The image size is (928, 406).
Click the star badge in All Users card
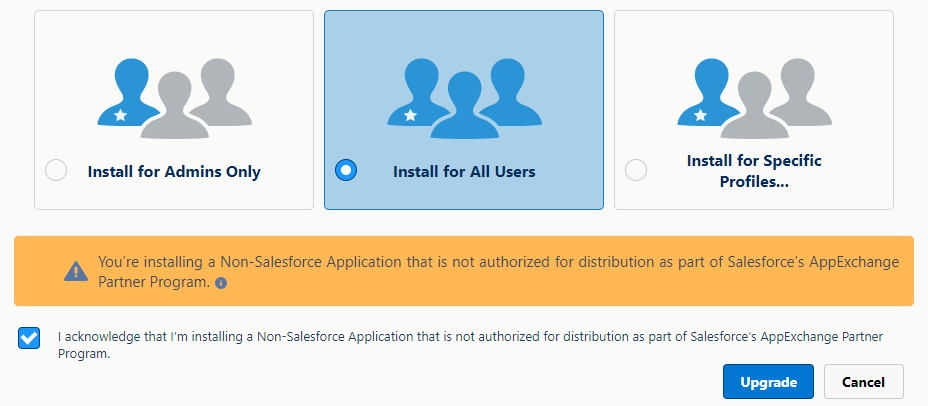click(411, 115)
